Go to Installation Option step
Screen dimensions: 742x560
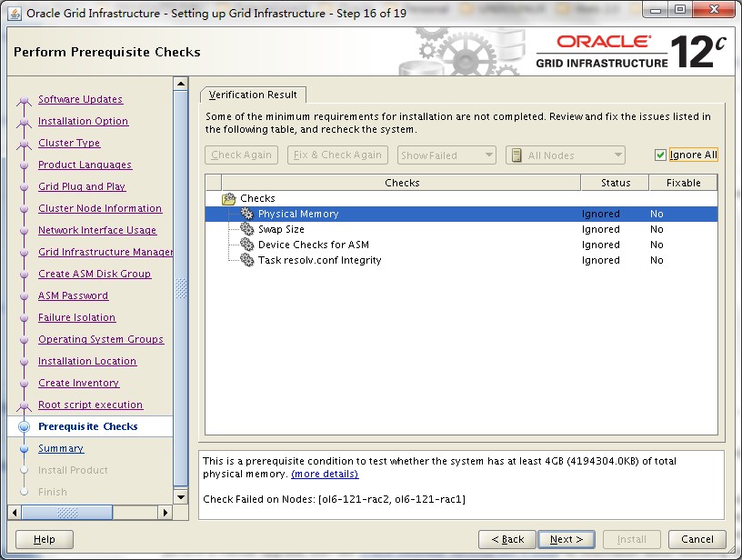pyautogui.click(x=84, y=121)
